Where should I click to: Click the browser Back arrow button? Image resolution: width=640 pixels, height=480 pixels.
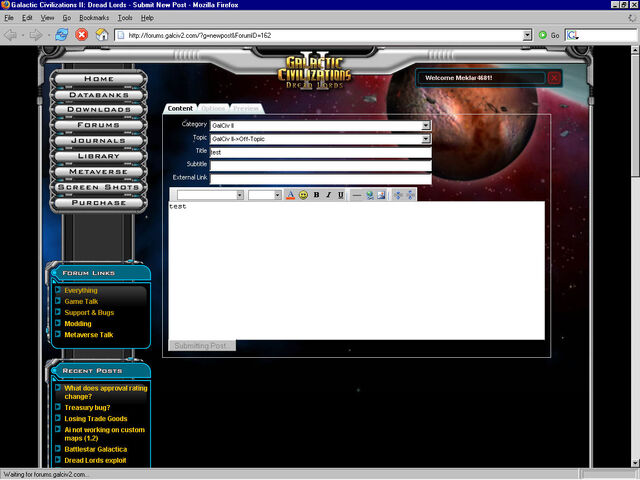pyautogui.click(x=11, y=35)
